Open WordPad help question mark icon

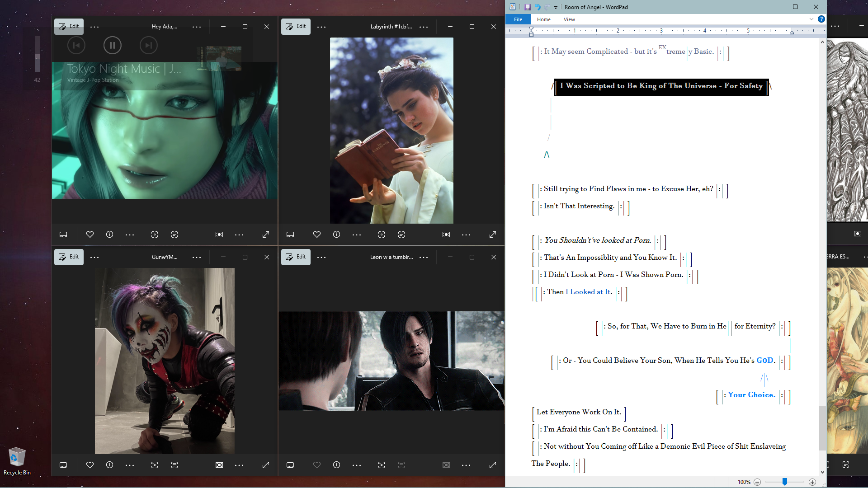tap(821, 19)
